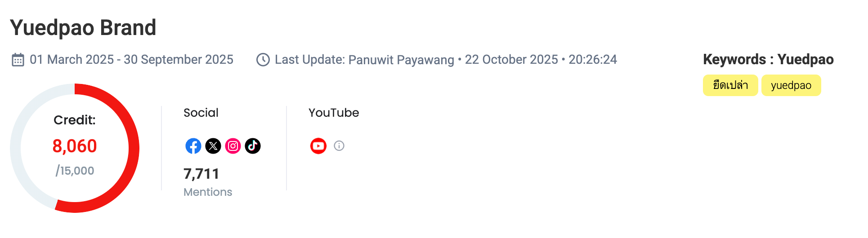Click the Yuedpao Brand title
The width and height of the screenshot is (868, 238).
pyautogui.click(x=83, y=28)
